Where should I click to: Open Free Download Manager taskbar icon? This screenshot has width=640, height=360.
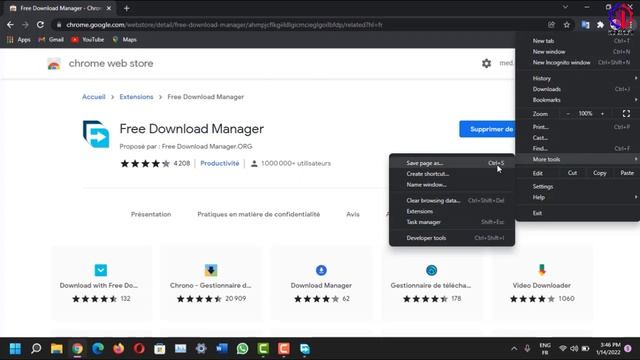tap(304, 349)
